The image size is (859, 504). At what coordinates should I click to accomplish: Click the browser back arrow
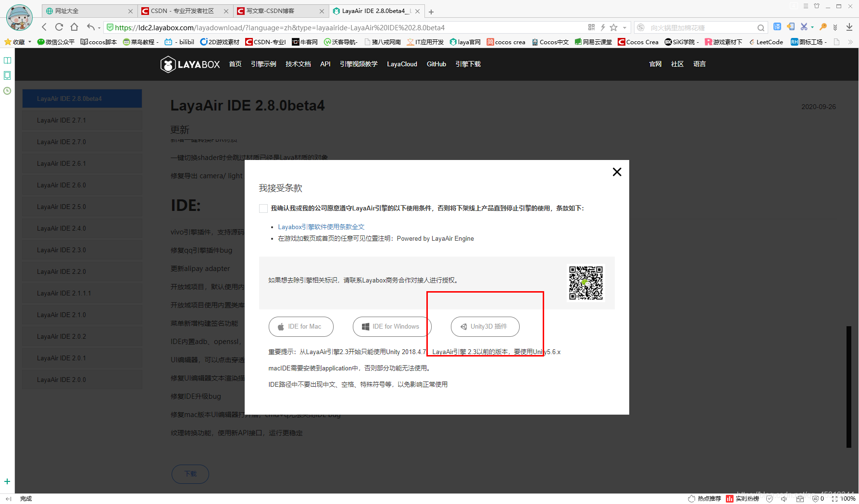pyautogui.click(x=44, y=27)
